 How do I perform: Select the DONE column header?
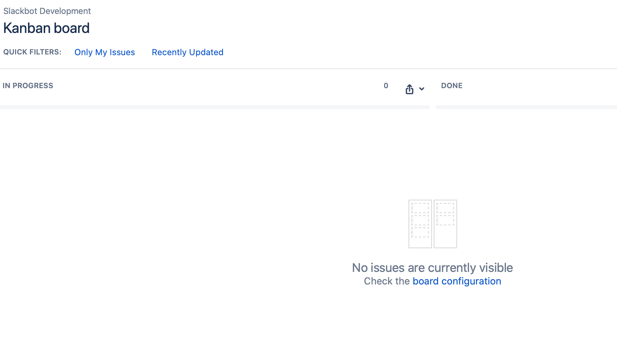452,86
